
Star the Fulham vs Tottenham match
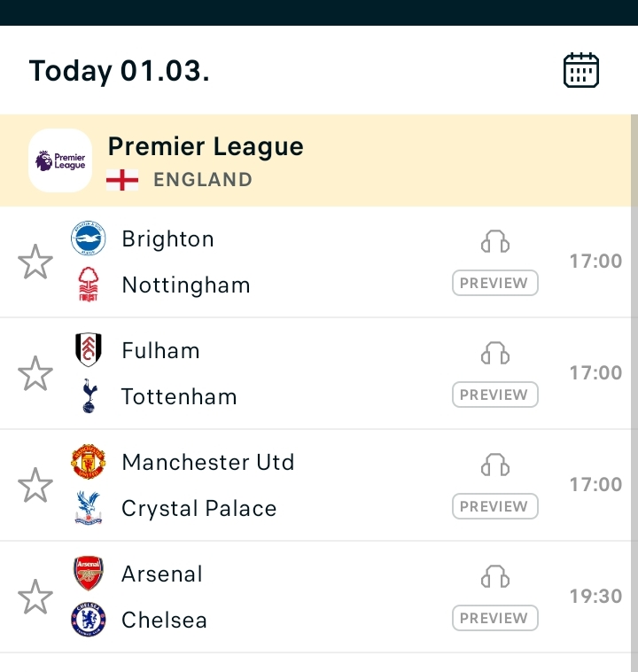tap(35, 374)
